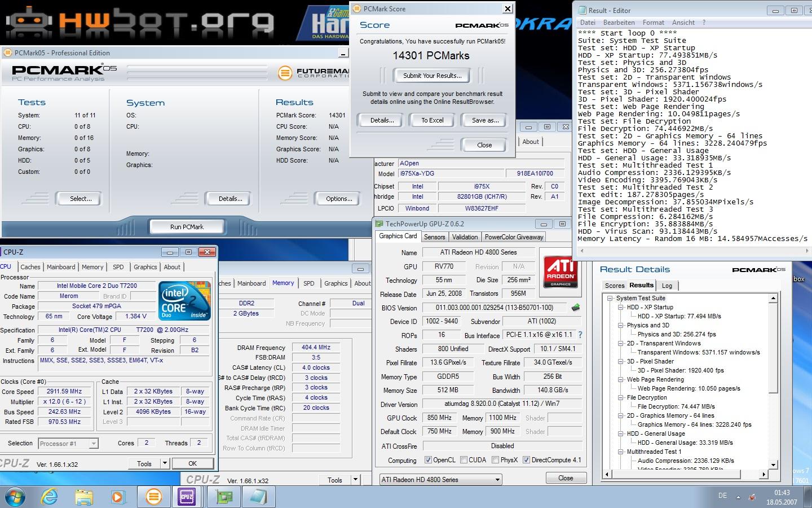Switch to Caches tab in CPU-Z
The height and width of the screenshot is (508, 812).
(x=30, y=267)
